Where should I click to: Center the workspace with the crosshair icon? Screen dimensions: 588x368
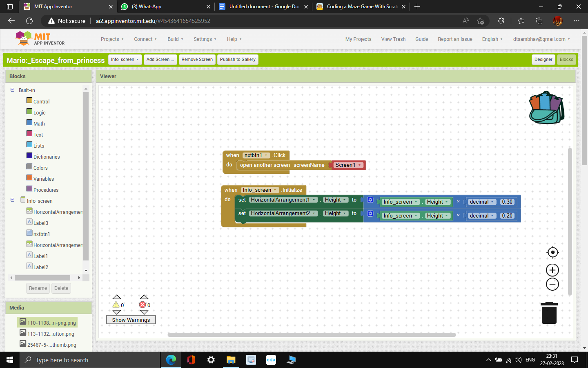click(x=552, y=252)
